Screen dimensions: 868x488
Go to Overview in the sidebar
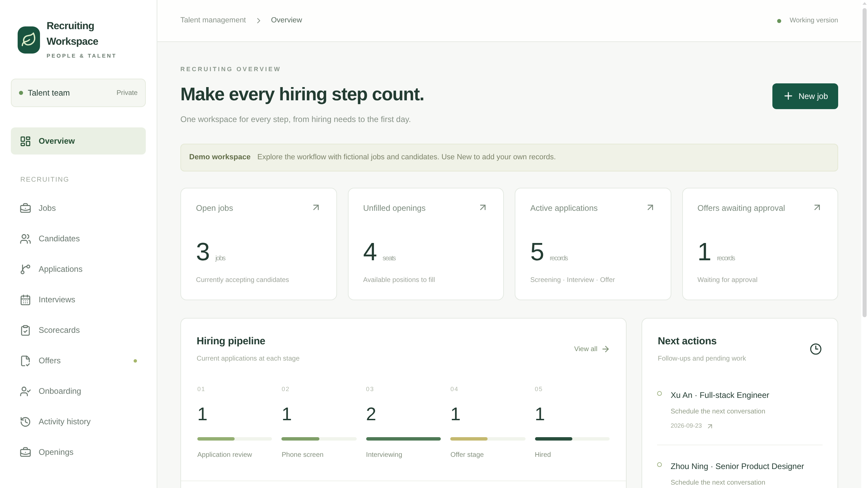tap(78, 141)
